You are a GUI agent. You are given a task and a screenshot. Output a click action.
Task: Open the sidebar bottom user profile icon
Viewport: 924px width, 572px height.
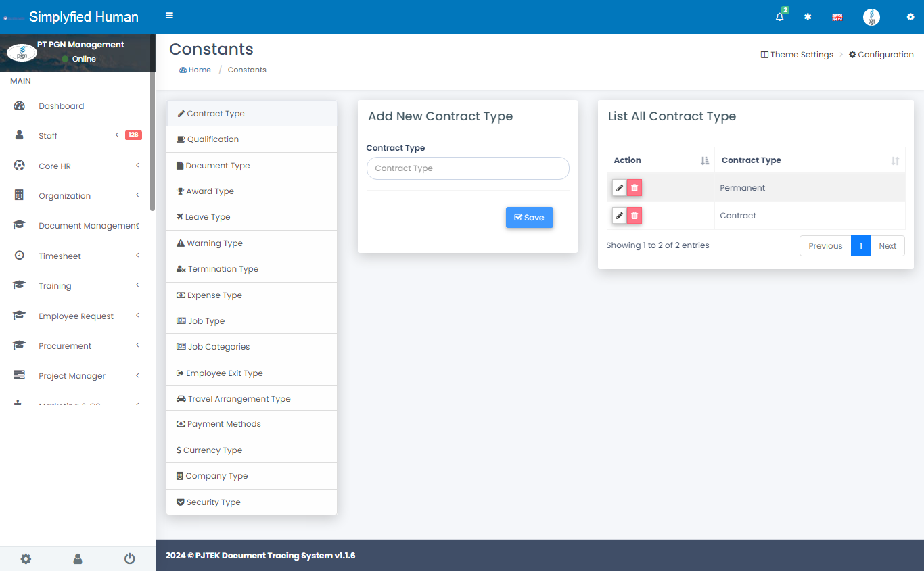pyautogui.click(x=78, y=558)
